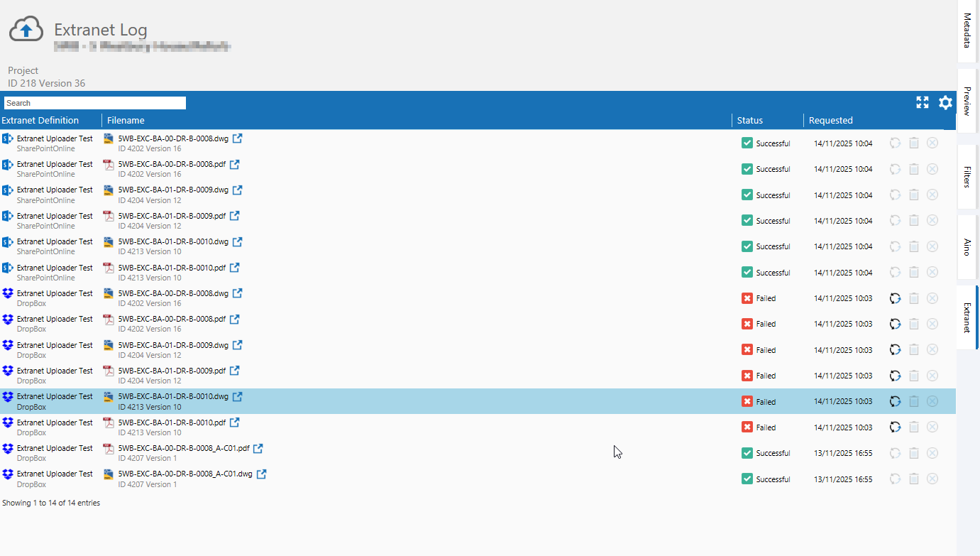Sort by the Requested column header
Image resolution: width=980 pixels, height=556 pixels.
830,120
